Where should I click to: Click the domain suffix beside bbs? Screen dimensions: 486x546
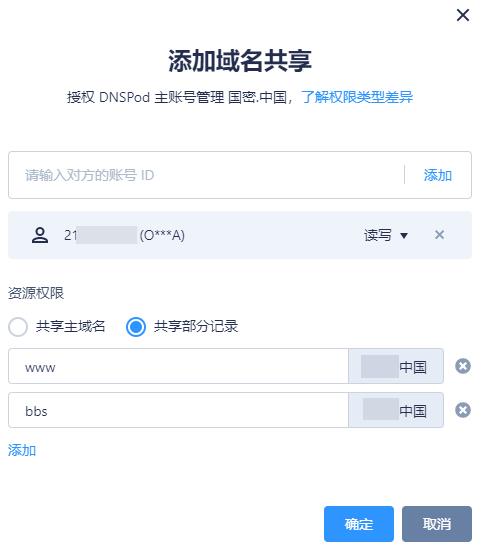pyautogui.click(x=396, y=410)
